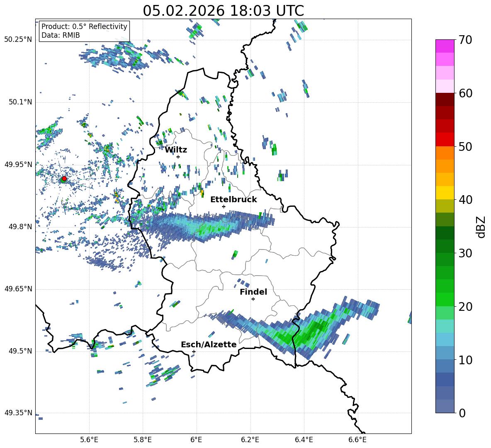Click the 49.95°N latitude label

(x=18, y=164)
